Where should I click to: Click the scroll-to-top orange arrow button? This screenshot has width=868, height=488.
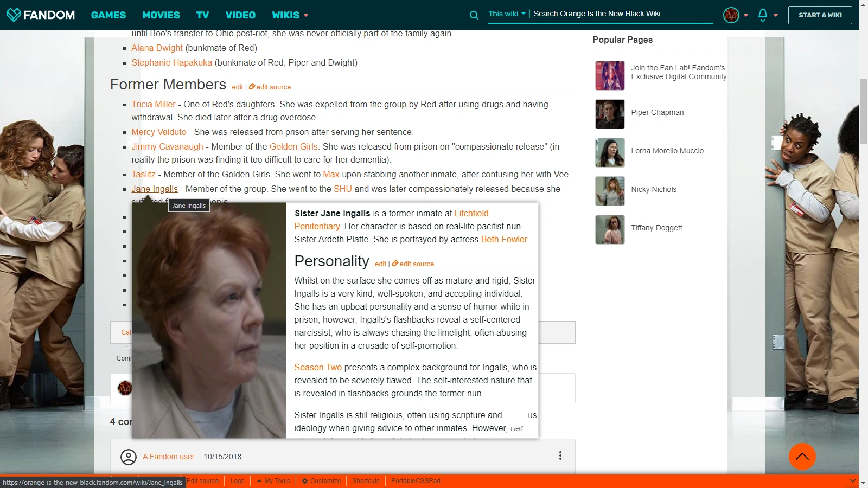(x=802, y=457)
